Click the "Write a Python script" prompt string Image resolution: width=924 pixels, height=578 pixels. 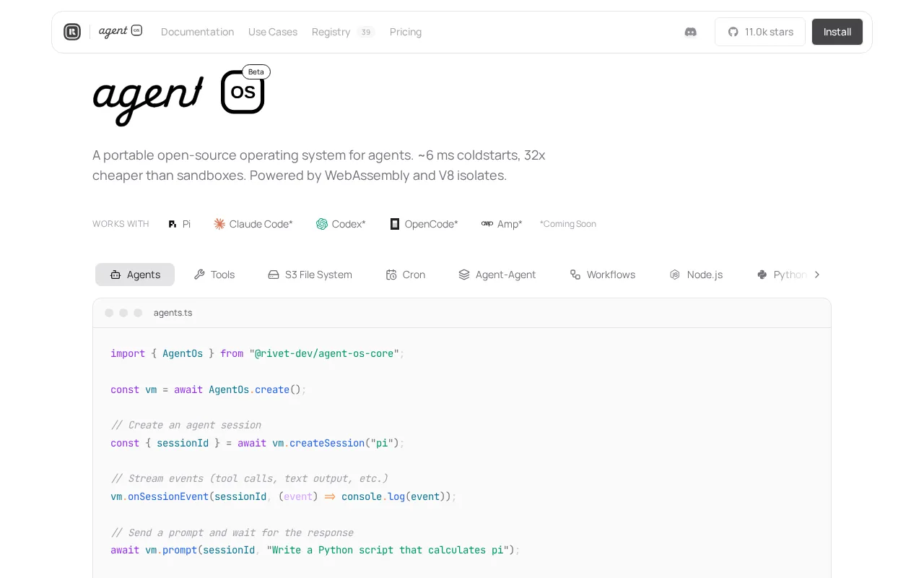(x=388, y=550)
